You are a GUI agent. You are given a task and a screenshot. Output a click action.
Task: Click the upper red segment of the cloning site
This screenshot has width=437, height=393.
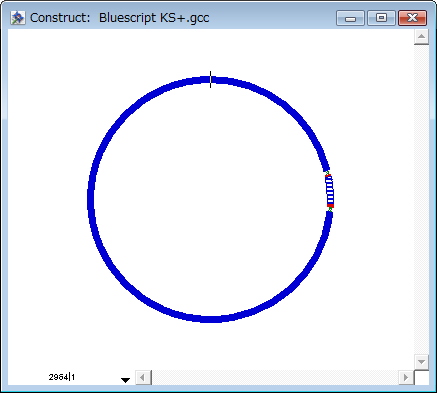328,176
